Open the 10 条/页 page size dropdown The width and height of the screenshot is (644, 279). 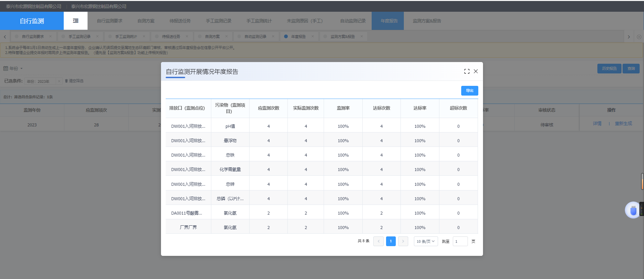click(425, 241)
